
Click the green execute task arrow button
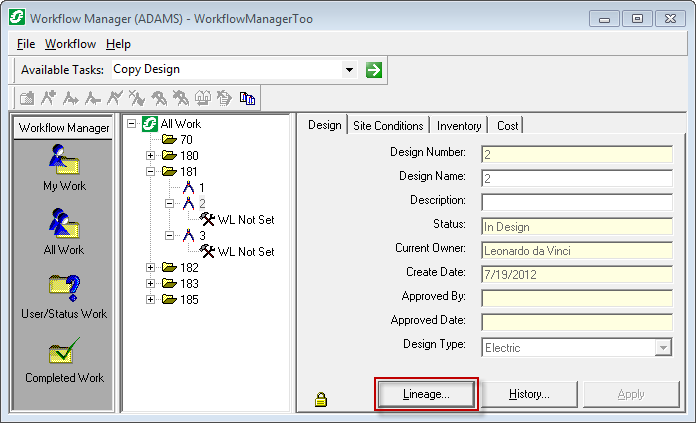pyautogui.click(x=374, y=70)
